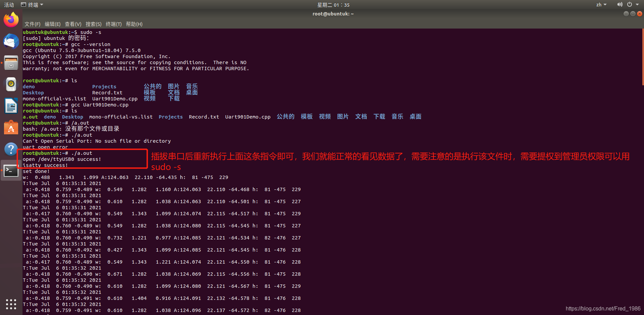Image resolution: width=644 pixels, height=315 pixels.
Task: Click 'Copyright (C) 2017 Free Software Foundation' line
Action: click(97, 56)
